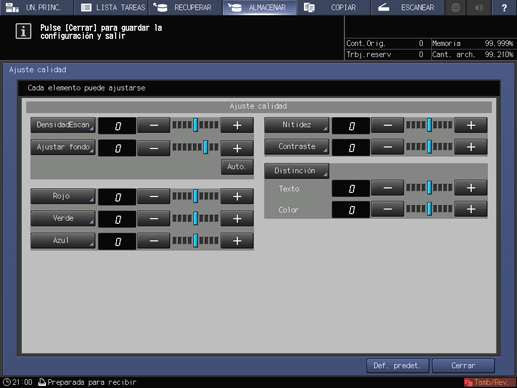Decrease Rojo with the minus button
The image size is (517, 388).
coord(154,197)
